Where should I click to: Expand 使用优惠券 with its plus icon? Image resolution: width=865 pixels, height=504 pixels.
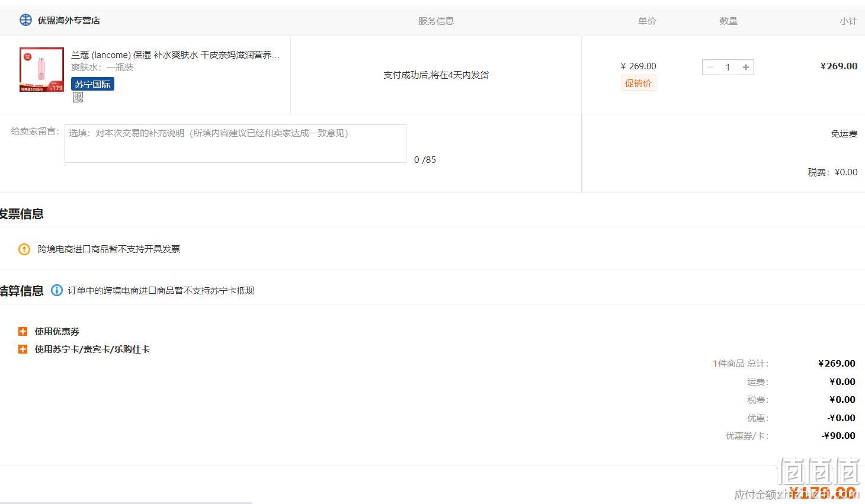[x=23, y=331]
